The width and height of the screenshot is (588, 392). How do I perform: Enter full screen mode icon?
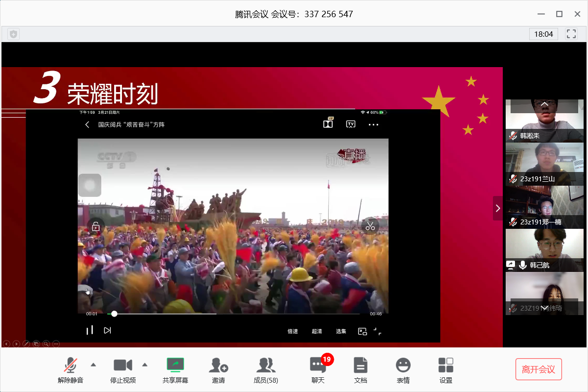tap(571, 34)
